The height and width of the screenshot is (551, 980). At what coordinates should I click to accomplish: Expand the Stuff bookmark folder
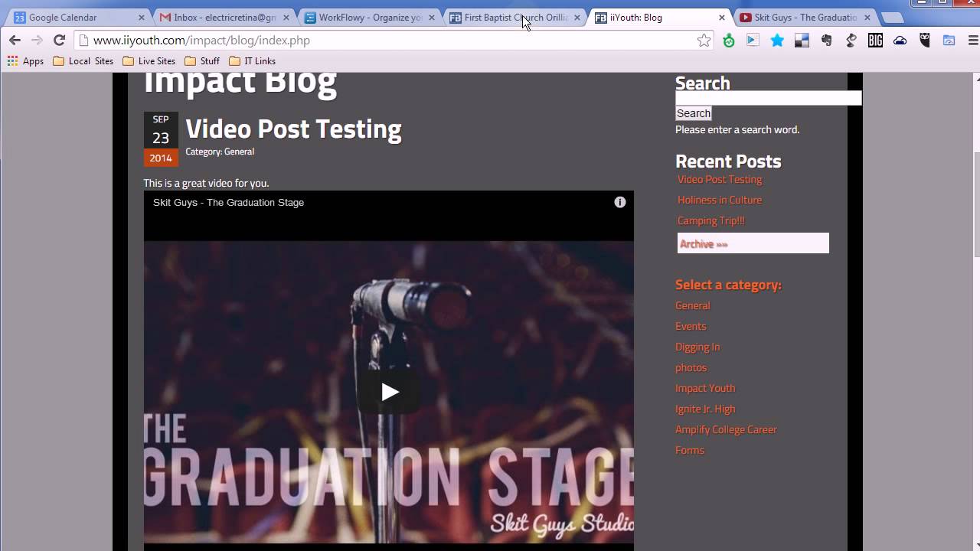point(202,61)
